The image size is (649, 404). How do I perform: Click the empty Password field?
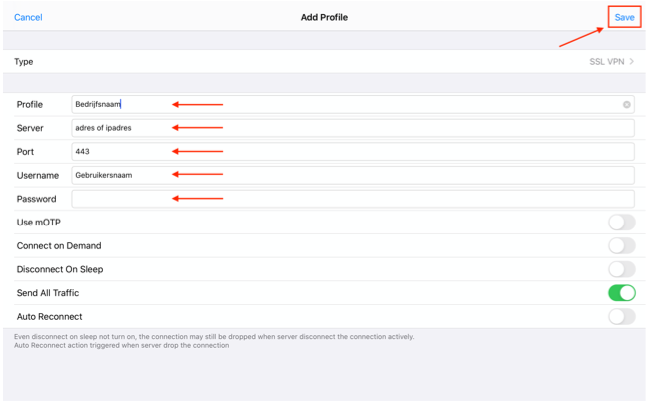352,199
